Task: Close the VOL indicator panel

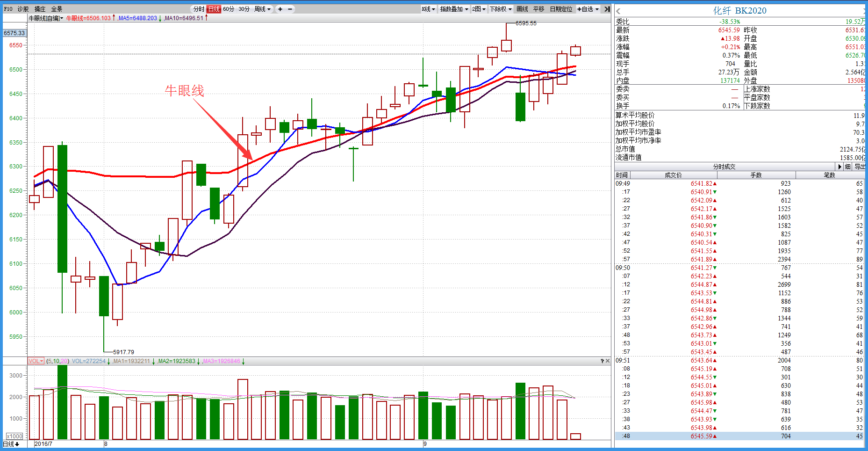Action: coord(608,361)
